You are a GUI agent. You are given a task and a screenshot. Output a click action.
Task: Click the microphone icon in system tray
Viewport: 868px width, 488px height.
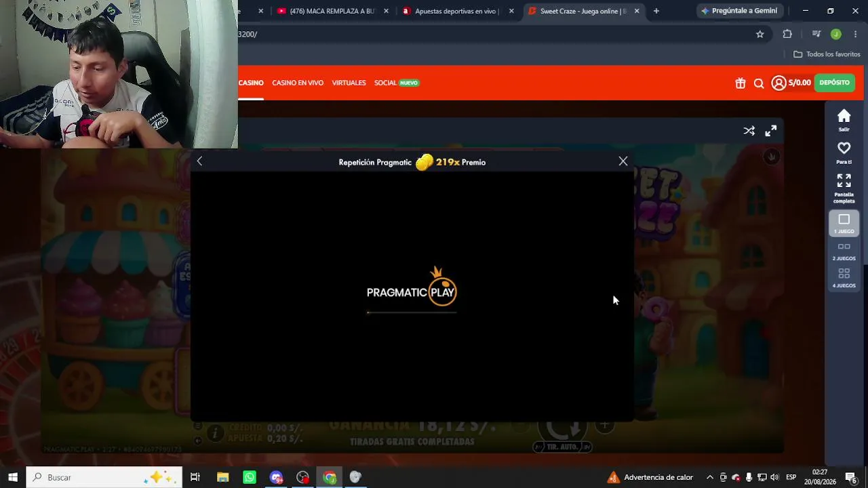pyautogui.click(x=749, y=477)
